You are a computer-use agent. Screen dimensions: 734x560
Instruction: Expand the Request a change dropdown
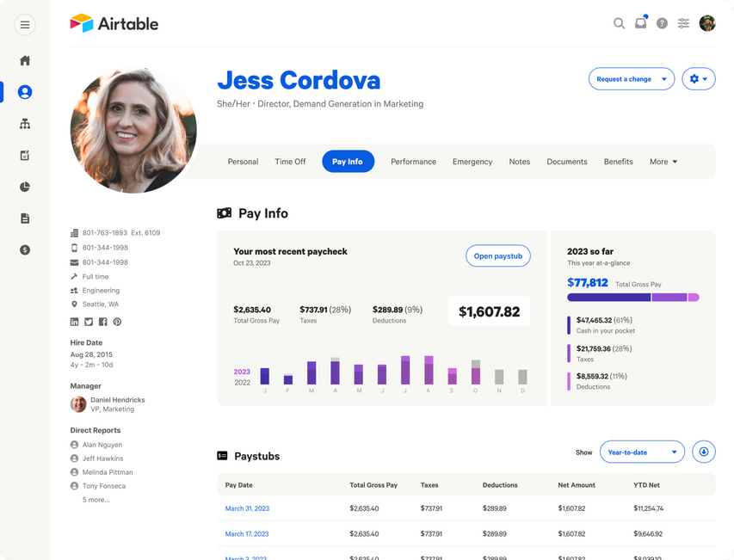point(632,79)
